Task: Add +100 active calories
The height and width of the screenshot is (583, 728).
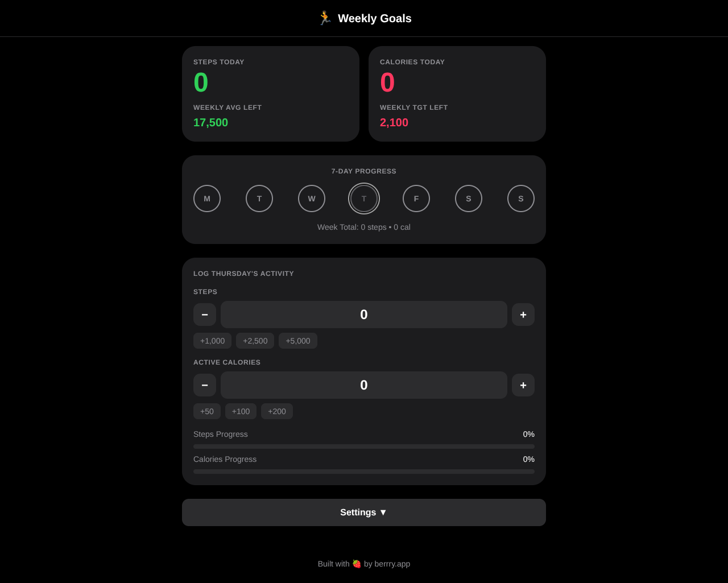Action: [241, 411]
